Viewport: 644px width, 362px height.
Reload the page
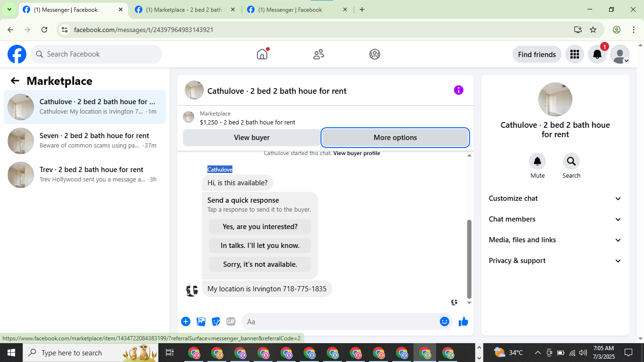point(44,30)
